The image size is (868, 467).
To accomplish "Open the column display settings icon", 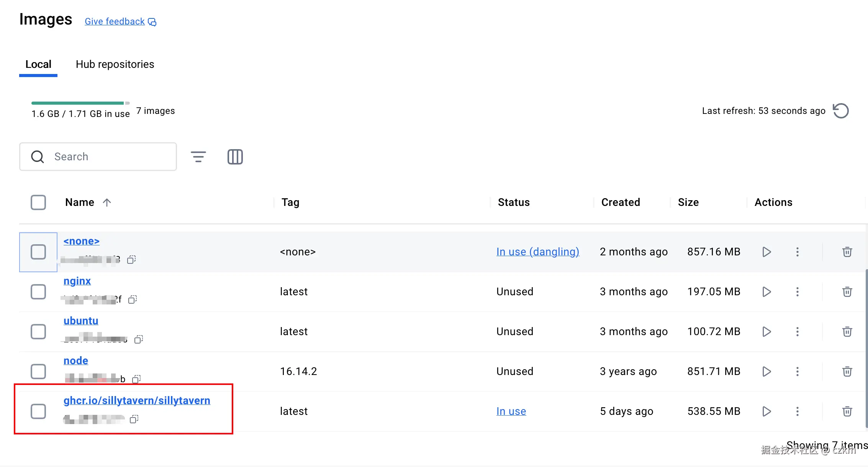I will (x=235, y=156).
